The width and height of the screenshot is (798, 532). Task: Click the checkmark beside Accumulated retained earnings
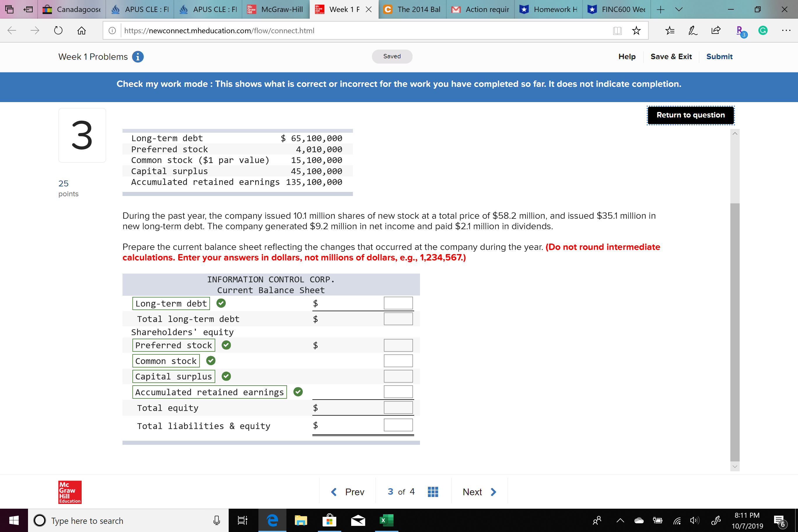point(297,391)
